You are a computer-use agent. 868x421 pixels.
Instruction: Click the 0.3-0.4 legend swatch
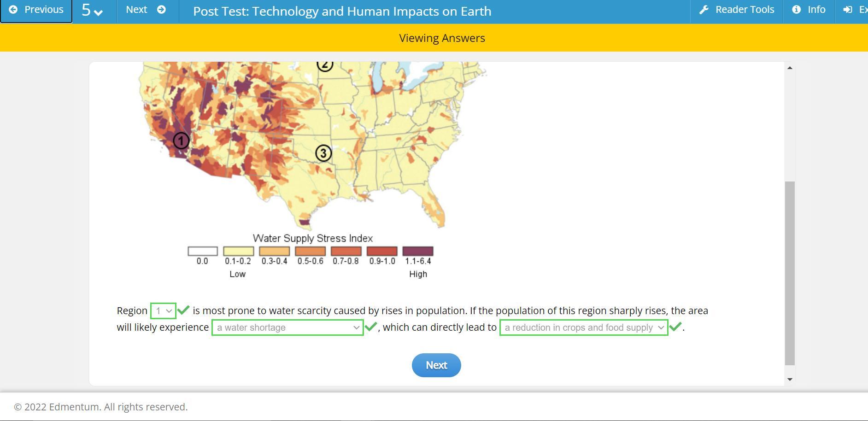point(275,251)
